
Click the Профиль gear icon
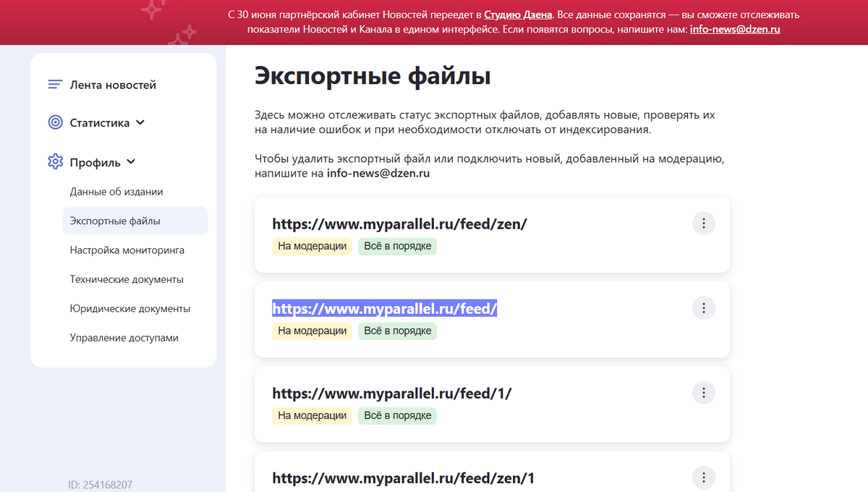[55, 161]
